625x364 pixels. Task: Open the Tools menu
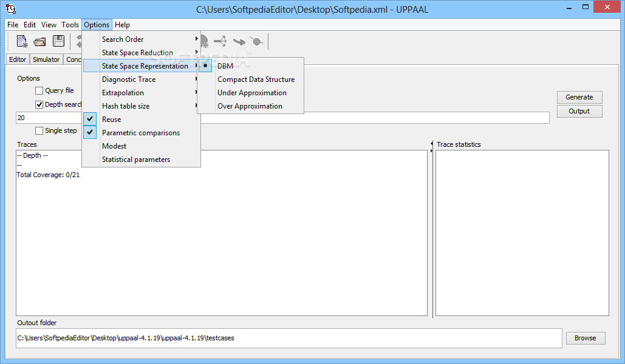(x=70, y=25)
